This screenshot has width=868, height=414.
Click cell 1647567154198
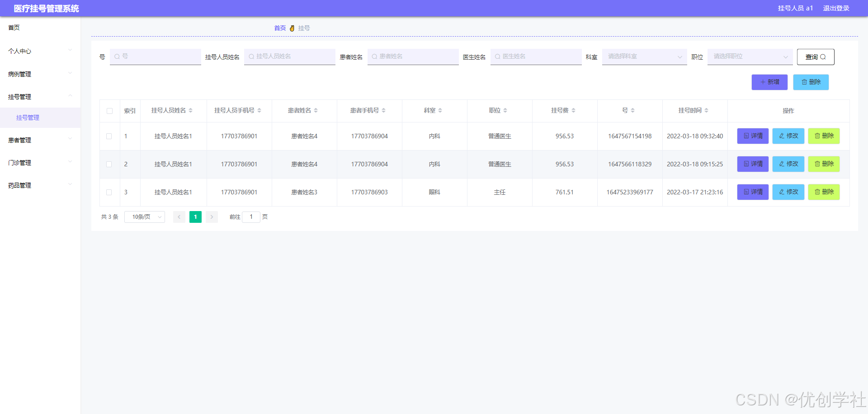(x=630, y=136)
